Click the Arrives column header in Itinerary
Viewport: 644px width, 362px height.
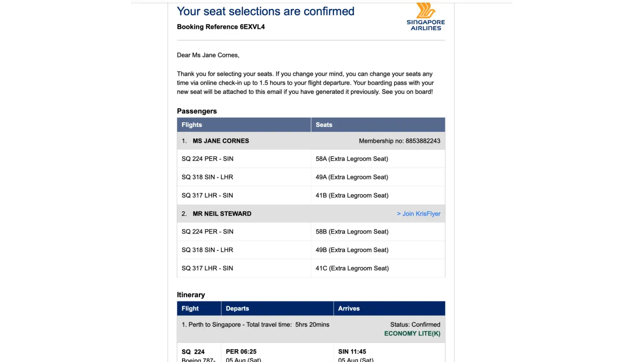pyautogui.click(x=349, y=308)
